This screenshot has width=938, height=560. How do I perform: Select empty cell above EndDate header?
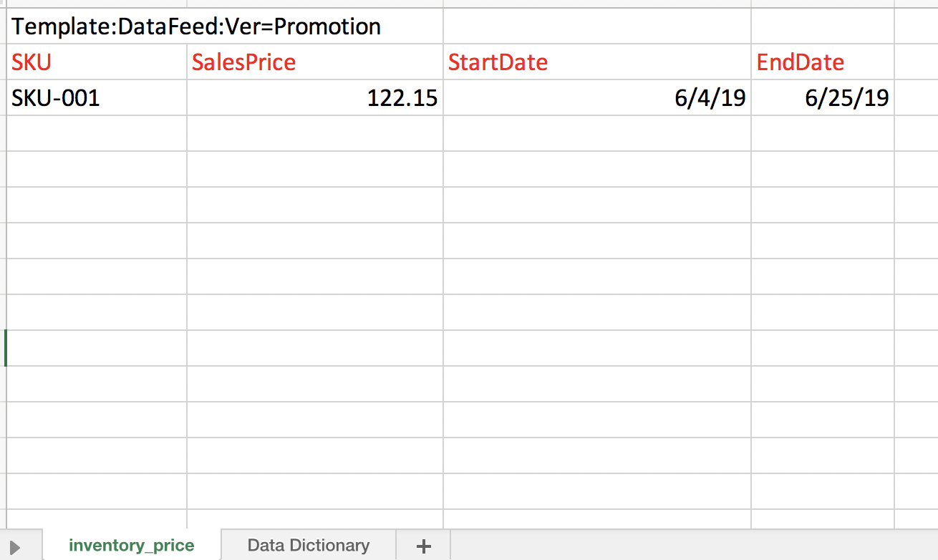tap(823, 26)
